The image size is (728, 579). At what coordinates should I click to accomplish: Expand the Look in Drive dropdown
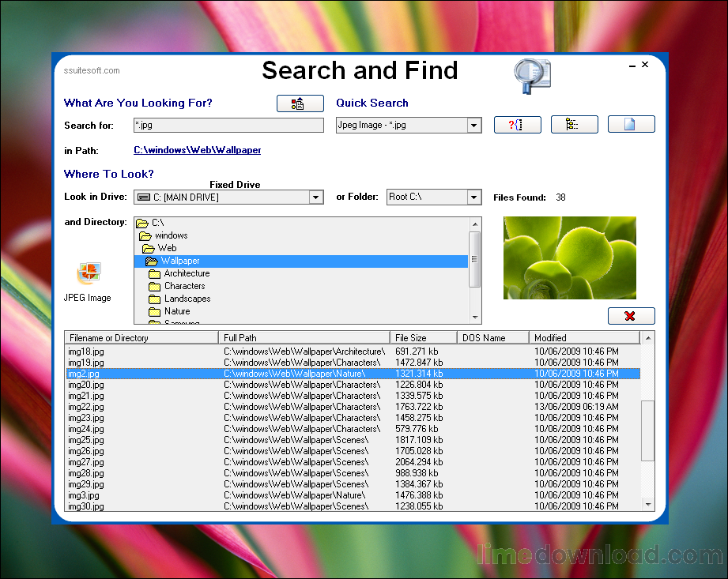coord(315,197)
